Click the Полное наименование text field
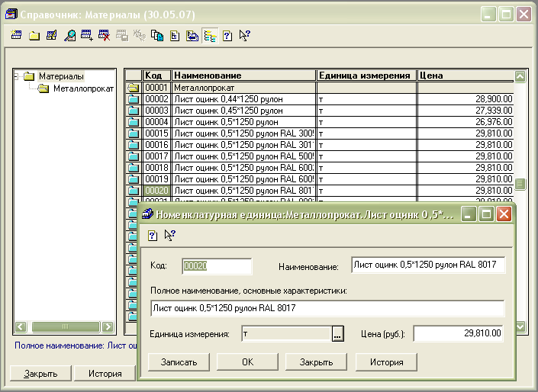Image resolution: width=538 pixels, height=392 pixels. [327, 308]
